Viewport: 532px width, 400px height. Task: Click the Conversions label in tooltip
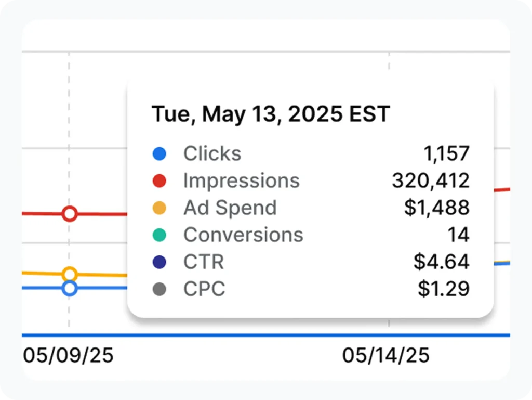click(243, 235)
